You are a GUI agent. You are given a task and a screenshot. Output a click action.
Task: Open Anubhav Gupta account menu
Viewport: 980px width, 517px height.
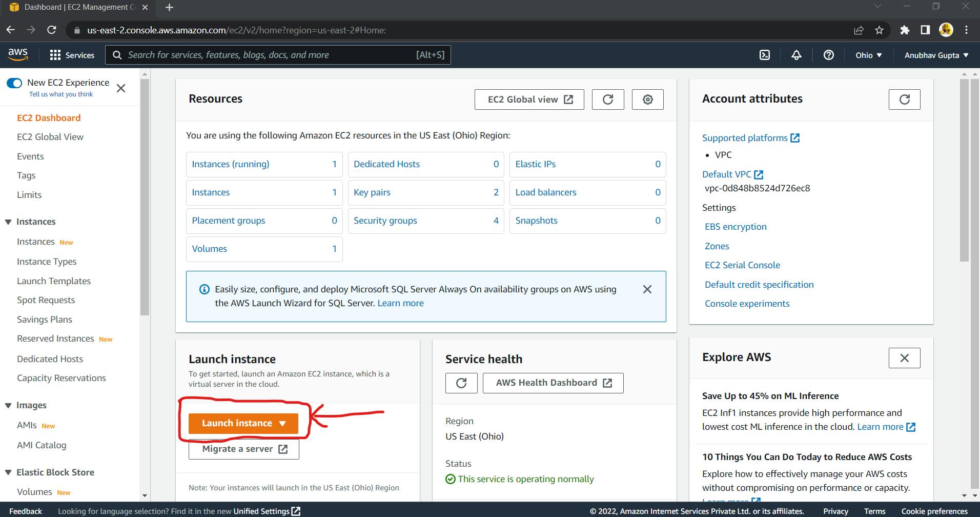click(x=936, y=55)
